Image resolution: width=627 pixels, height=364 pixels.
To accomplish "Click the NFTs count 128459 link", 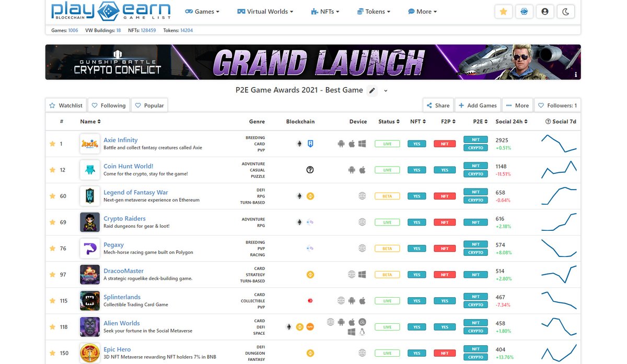I will point(148,30).
